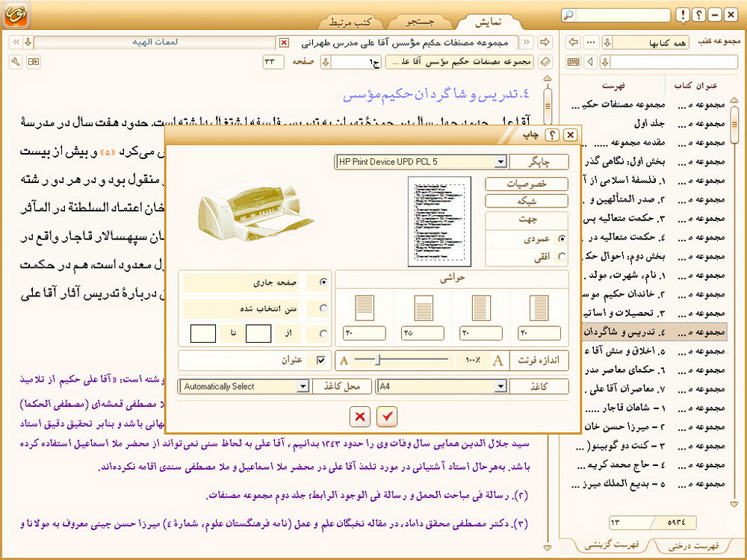Click the keyboard icon in the books panel
The image size is (747, 560).
pos(573,61)
